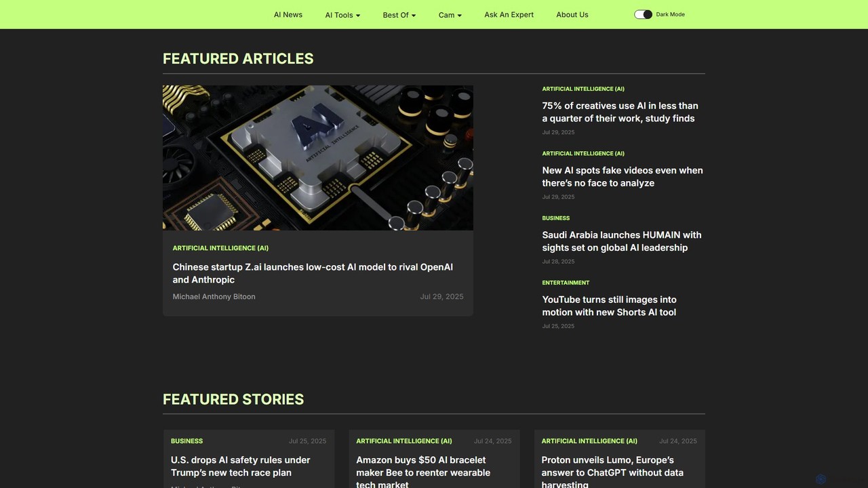Click Jul 24, 2025 date on Amazon card
Screen dimensions: 868x488
(x=493, y=441)
